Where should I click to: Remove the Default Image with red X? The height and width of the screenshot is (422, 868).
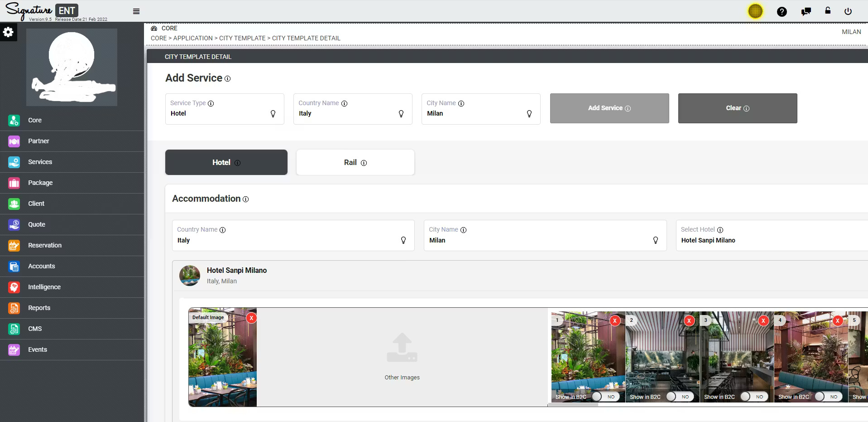coord(251,318)
